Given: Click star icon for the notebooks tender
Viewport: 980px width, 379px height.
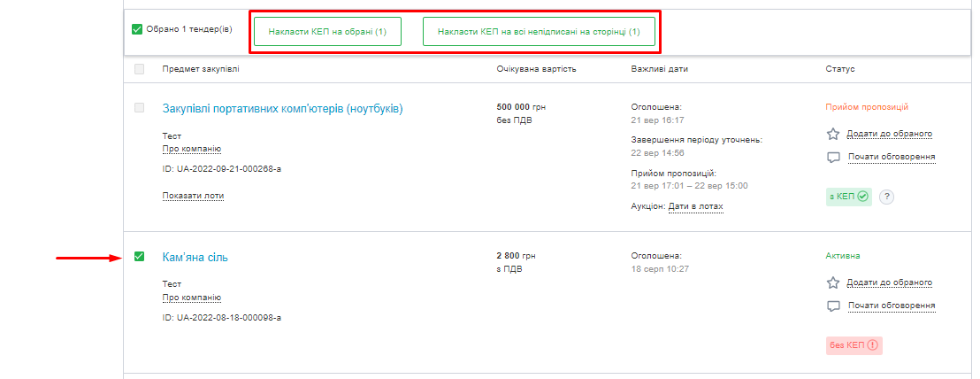Looking at the screenshot, I should (x=832, y=135).
